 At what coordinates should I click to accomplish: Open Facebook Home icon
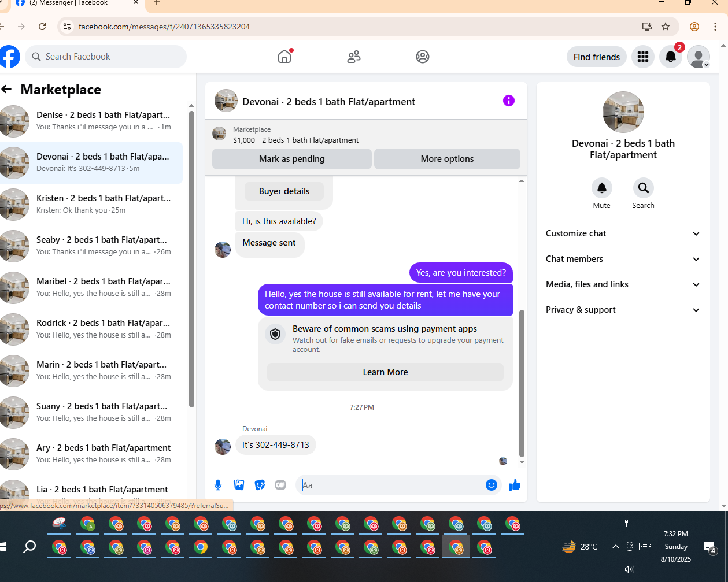pyautogui.click(x=284, y=57)
